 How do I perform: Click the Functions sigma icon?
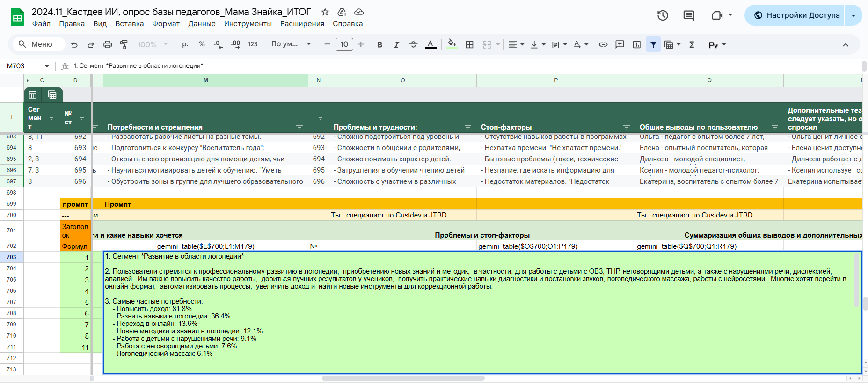(x=692, y=44)
